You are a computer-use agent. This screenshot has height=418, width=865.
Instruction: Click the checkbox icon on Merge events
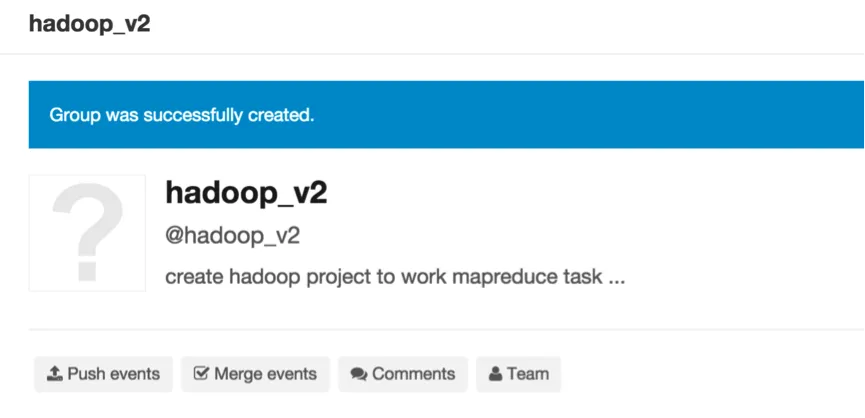(x=200, y=374)
